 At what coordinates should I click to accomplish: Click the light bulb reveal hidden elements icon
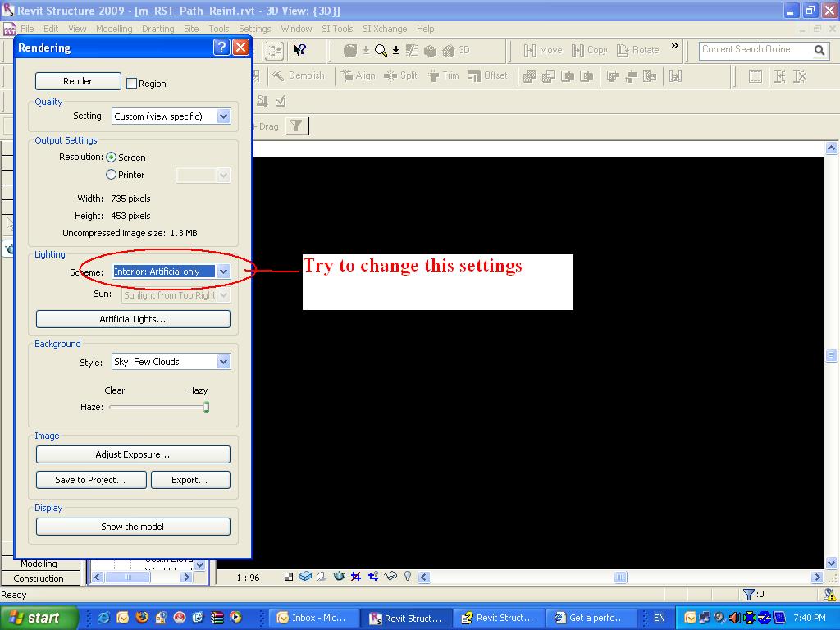pos(408,577)
